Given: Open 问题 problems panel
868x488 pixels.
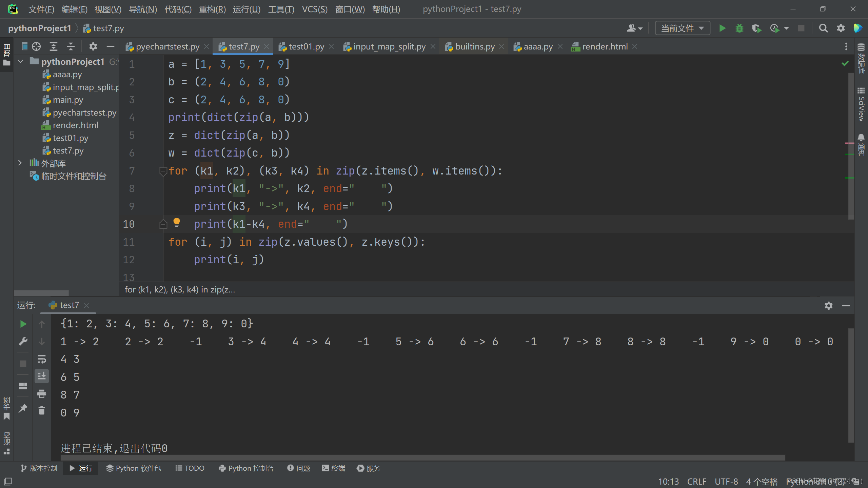Looking at the screenshot, I should 299,468.
